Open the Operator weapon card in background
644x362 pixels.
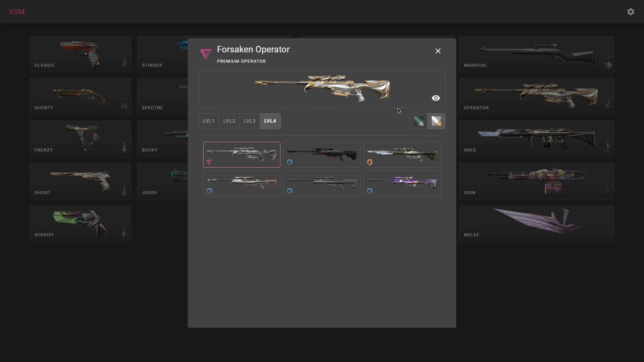536,96
